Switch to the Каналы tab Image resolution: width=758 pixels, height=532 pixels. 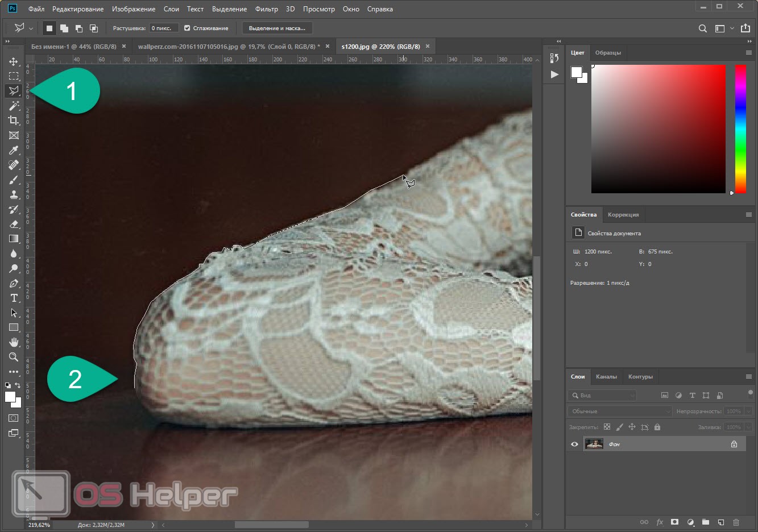pos(606,377)
